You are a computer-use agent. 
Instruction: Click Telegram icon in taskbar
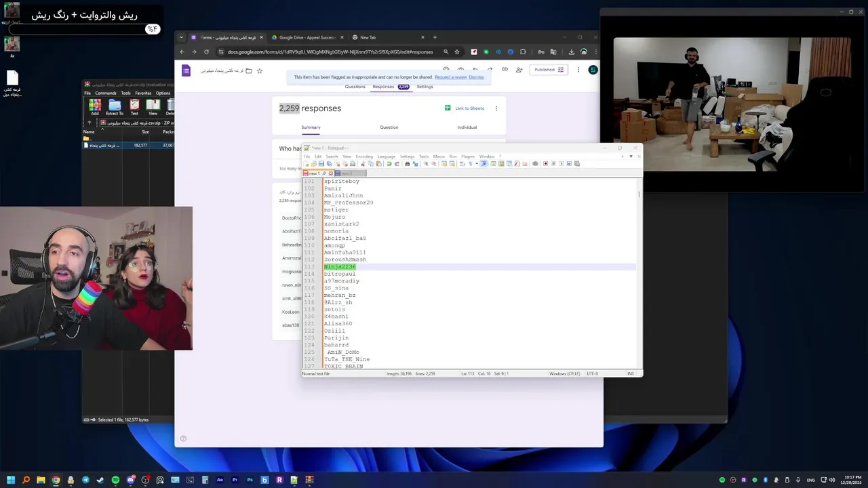click(x=85, y=480)
